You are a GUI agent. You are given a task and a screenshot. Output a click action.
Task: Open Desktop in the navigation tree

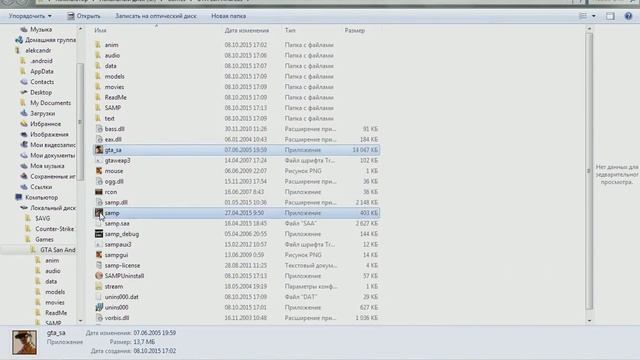tap(41, 92)
